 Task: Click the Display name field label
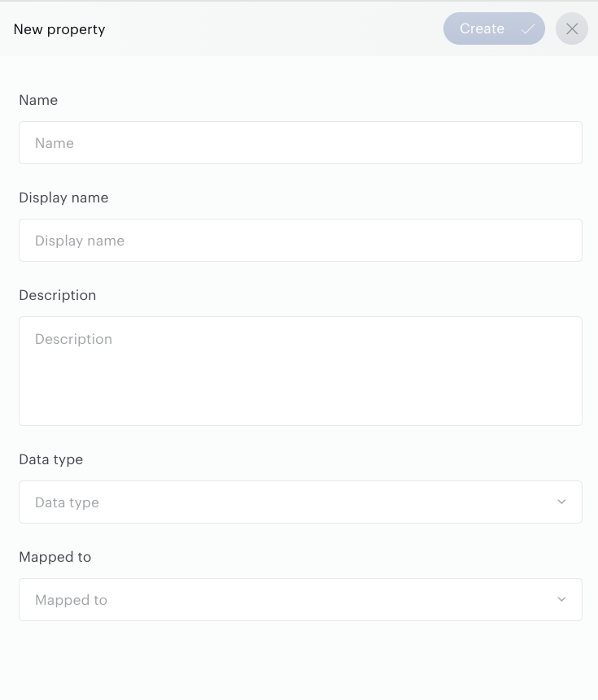tap(63, 198)
